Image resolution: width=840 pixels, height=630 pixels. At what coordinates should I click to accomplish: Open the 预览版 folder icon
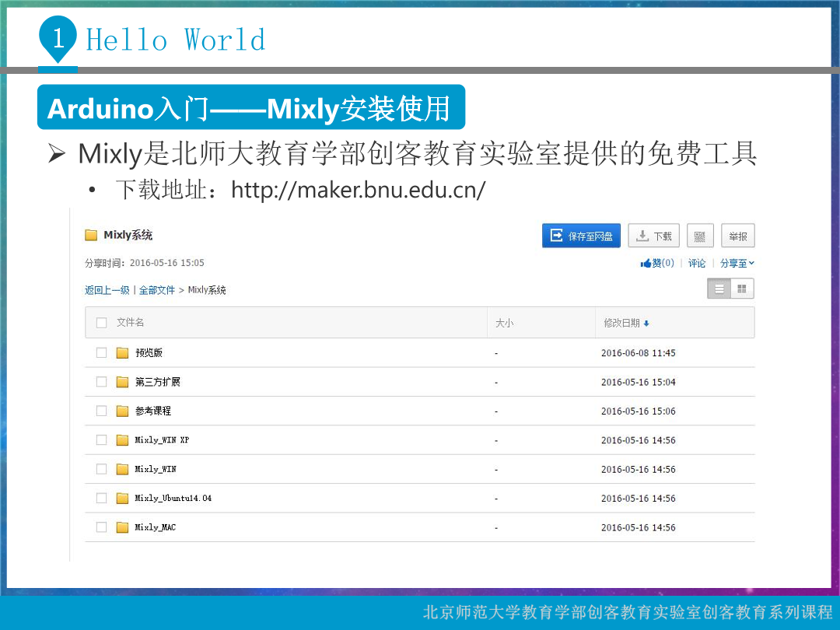[x=122, y=353]
